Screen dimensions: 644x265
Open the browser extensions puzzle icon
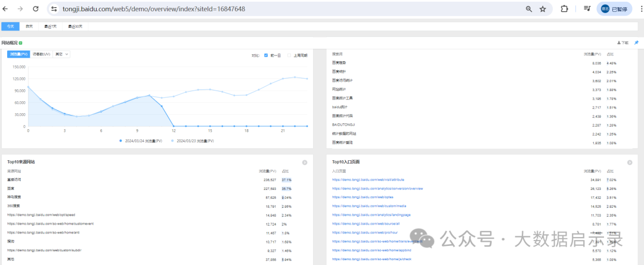pyautogui.click(x=564, y=8)
